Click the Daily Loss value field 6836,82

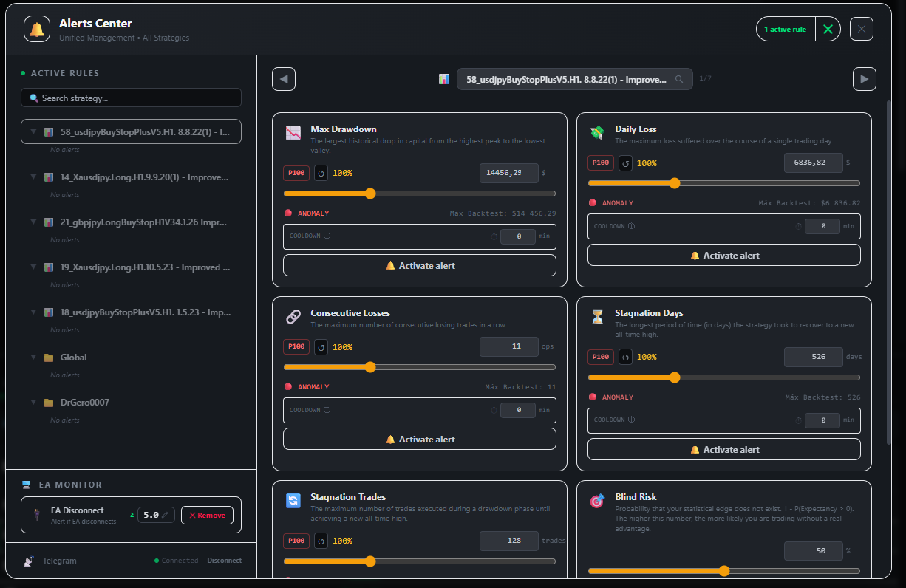click(x=814, y=163)
